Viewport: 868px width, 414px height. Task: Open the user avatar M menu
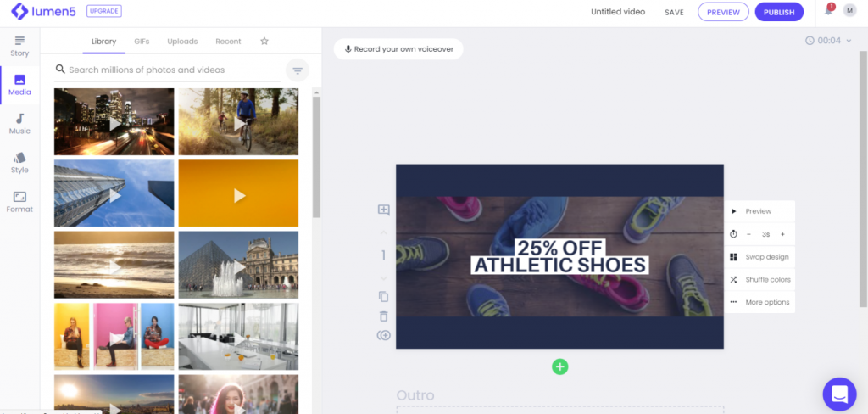pyautogui.click(x=849, y=10)
